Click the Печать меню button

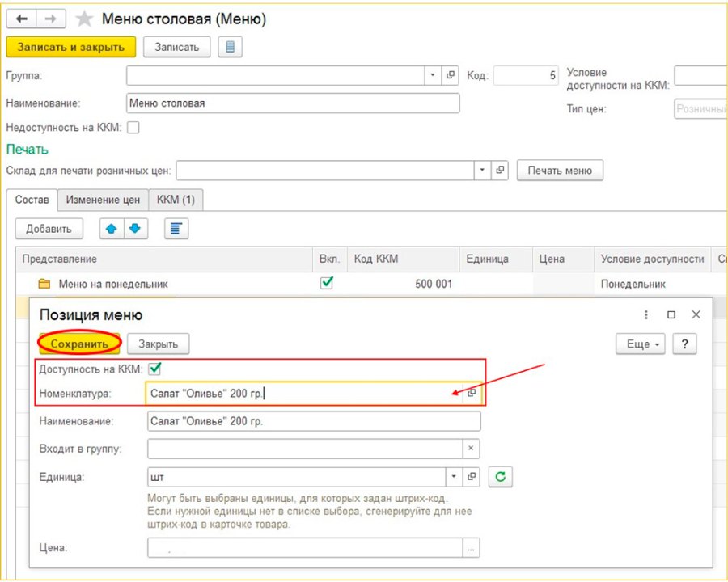point(560,171)
